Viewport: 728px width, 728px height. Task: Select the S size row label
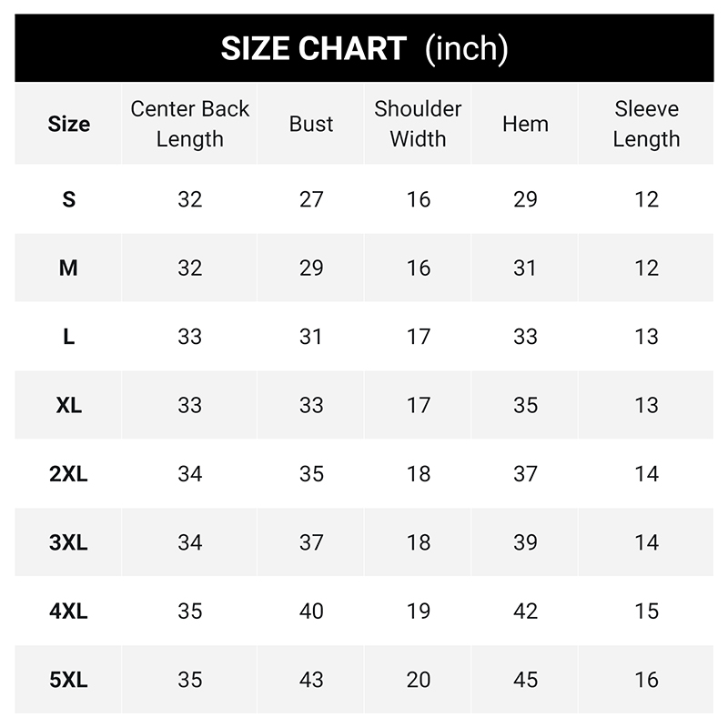pyautogui.click(x=69, y=199)
